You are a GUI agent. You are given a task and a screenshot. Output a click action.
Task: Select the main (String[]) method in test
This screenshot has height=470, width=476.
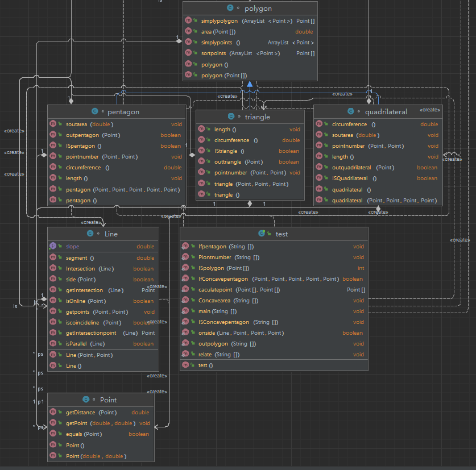[x=218, y=311]
